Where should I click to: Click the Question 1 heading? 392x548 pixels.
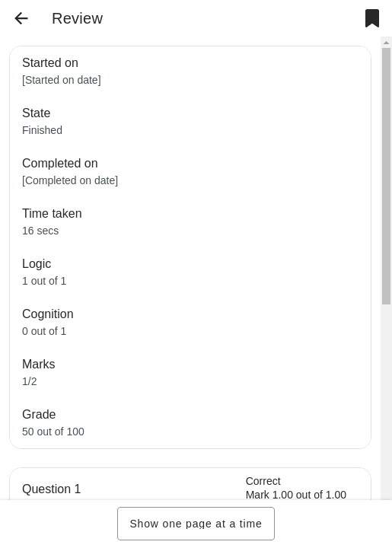(51, 489)
